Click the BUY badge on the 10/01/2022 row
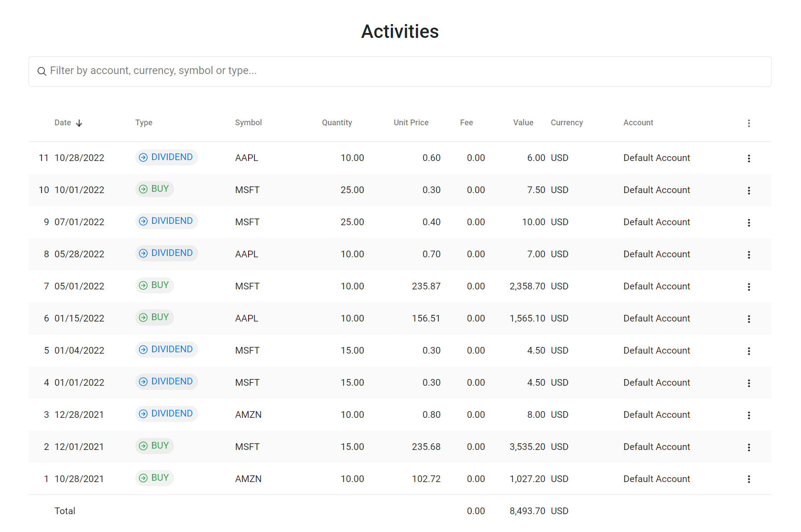Image resolution: width=801 pixels, height=532 pixels. 154,189
